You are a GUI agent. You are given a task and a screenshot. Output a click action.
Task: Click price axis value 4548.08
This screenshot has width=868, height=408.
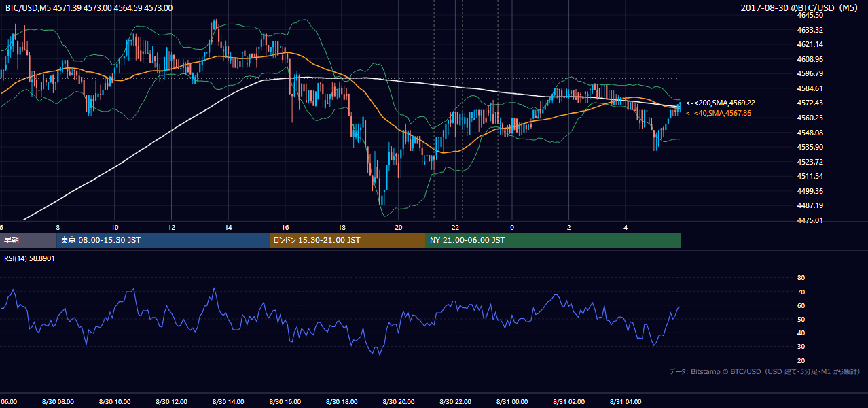tap(810, 133)
